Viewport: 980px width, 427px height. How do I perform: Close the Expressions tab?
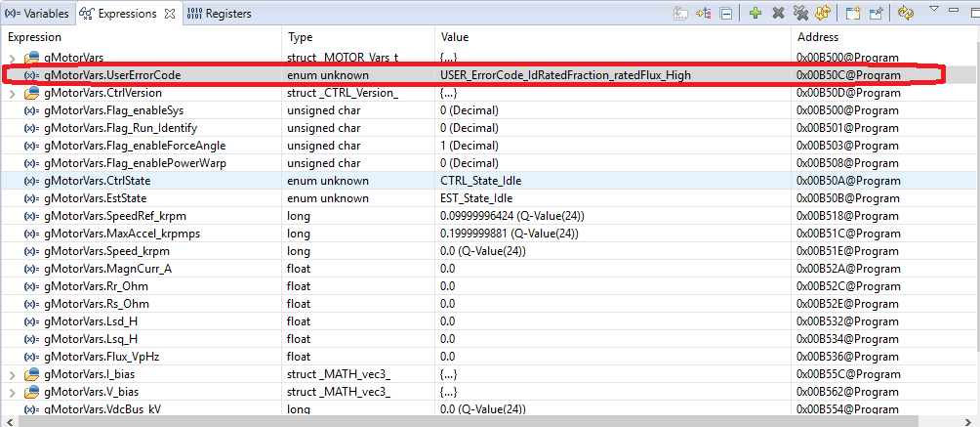coord(168,14)
